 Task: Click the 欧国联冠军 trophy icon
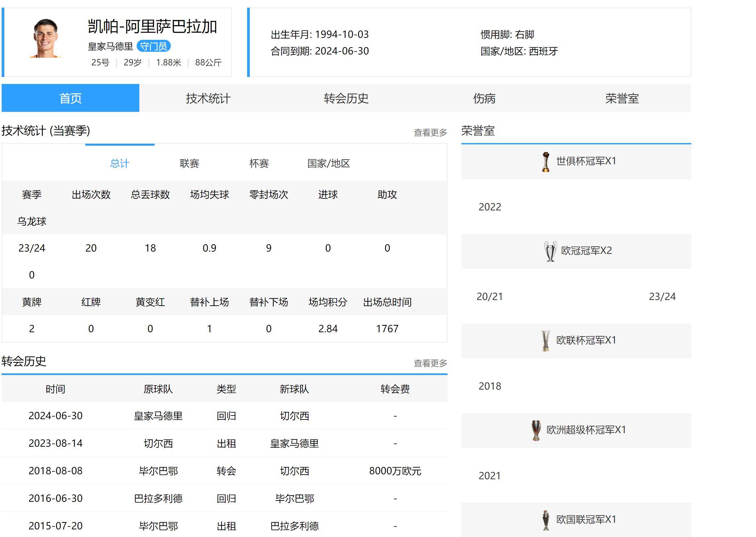coord(546,520)
